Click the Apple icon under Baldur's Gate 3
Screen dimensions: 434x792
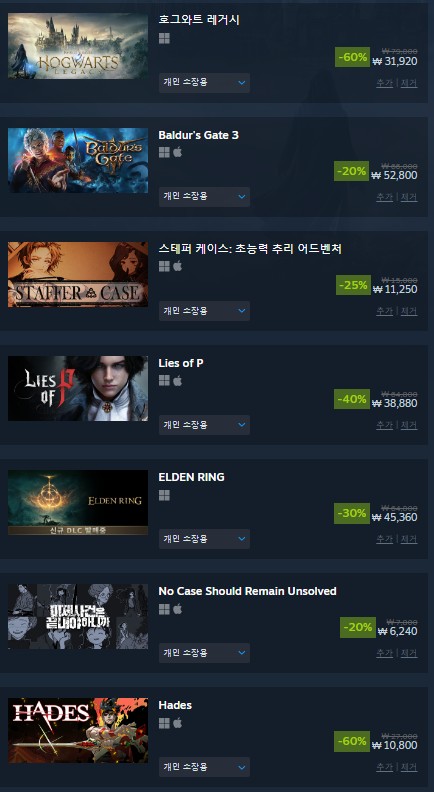[177, 153]
